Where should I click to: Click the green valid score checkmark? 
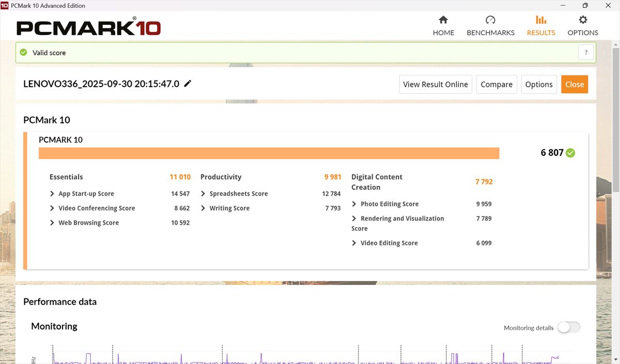point(23,53)
